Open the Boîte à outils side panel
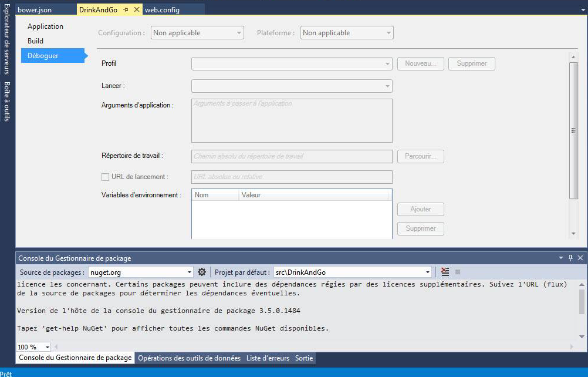This screenshot has height=377, width=588. [x=7, y=101]
